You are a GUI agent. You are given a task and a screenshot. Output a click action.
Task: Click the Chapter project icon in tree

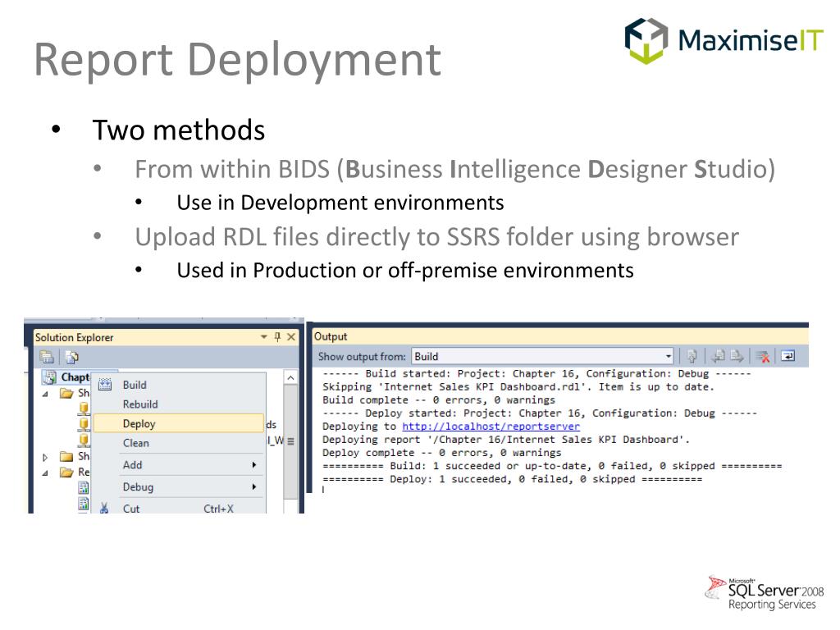pos(49,377)
